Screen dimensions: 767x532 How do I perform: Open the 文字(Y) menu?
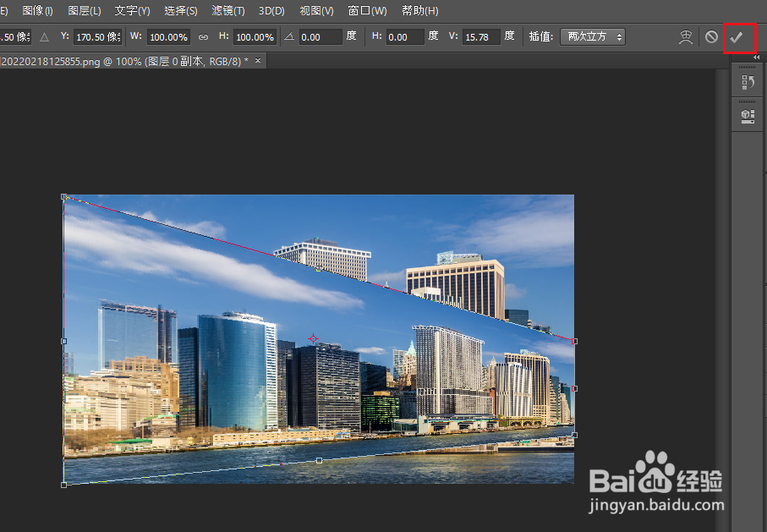pos(132,11)
